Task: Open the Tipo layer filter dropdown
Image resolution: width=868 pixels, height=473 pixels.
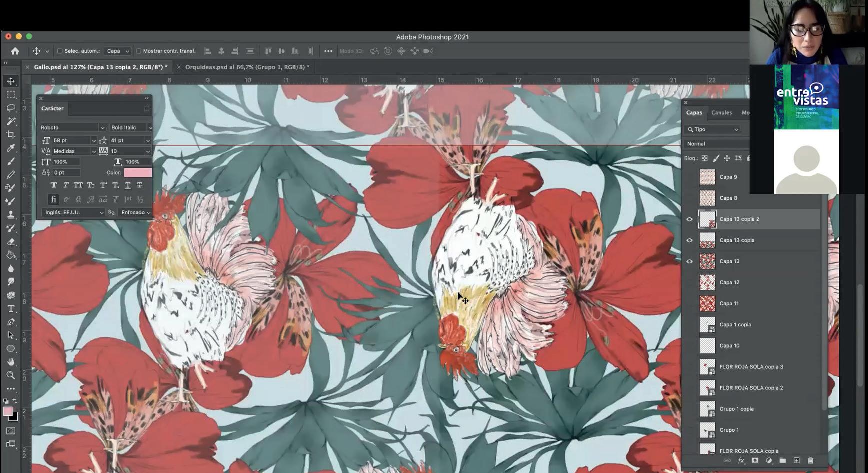Action: pyautogui.click(x=712, y=129)
